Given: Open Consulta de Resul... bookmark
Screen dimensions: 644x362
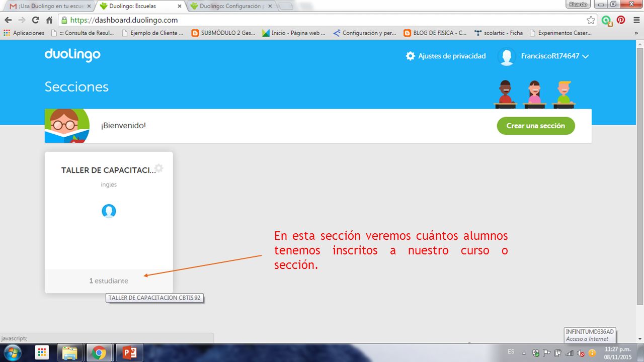Looking at the screenshot, I should tap(83, 33).
